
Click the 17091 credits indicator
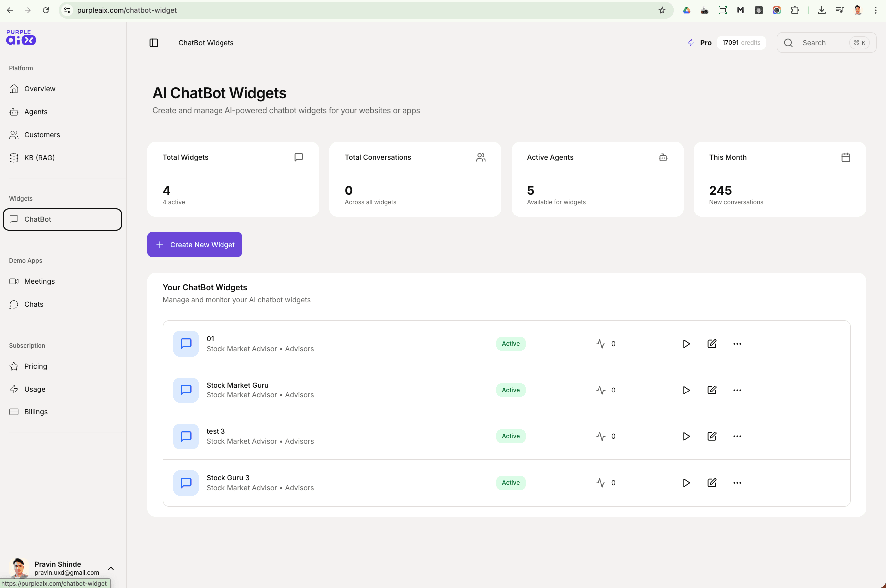(741, 43)
